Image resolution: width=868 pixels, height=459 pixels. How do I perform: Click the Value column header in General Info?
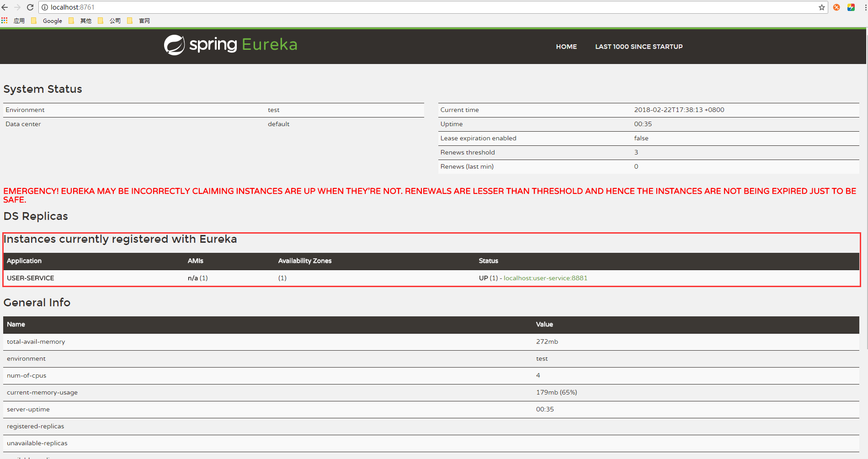click(544, 324)
